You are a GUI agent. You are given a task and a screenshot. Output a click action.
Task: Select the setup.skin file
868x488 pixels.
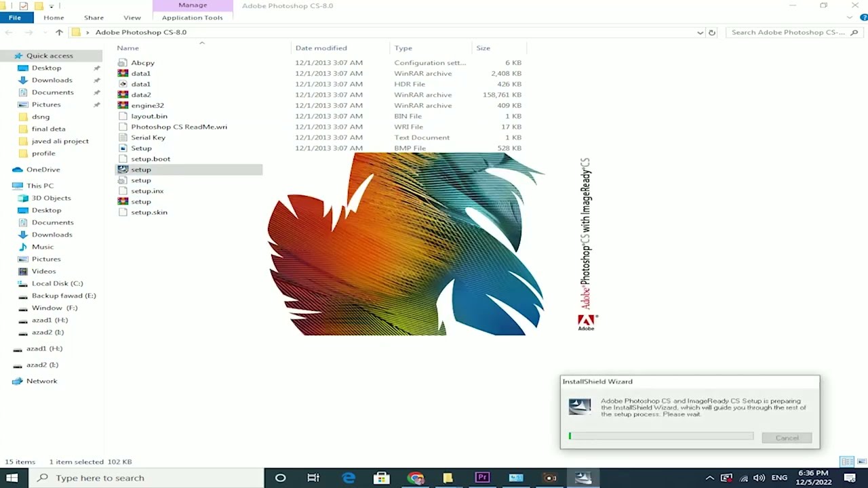tap(149, 212)
